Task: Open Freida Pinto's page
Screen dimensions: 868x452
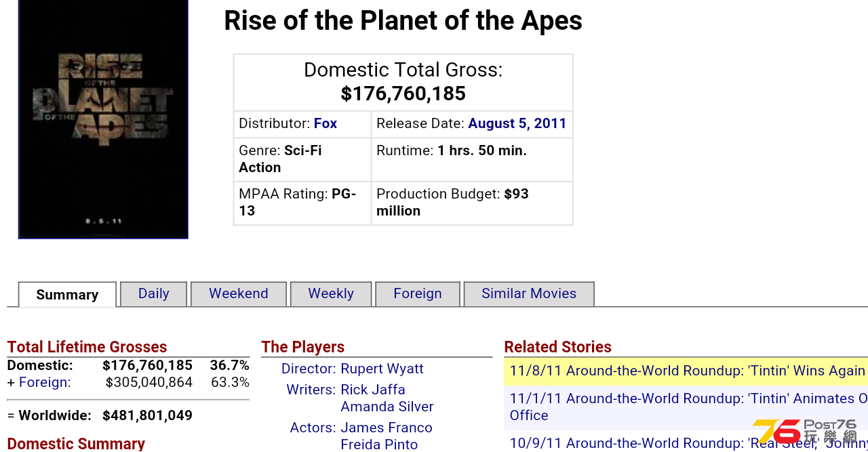Action: click(x=379, y=445)
